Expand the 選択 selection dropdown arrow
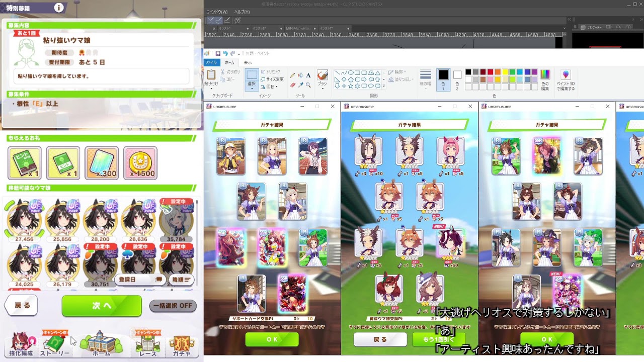This screenshot has width=644, height=362. (252, 88)
